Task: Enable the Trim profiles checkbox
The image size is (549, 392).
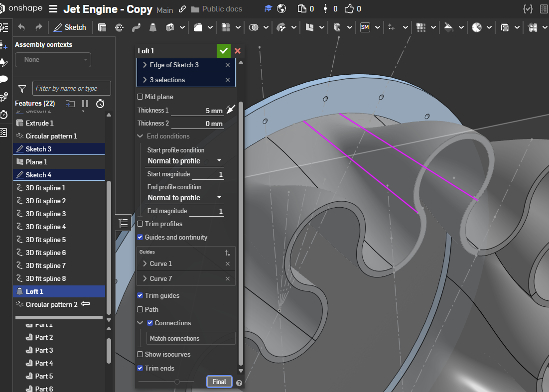Action: click(x=140, y=224)
